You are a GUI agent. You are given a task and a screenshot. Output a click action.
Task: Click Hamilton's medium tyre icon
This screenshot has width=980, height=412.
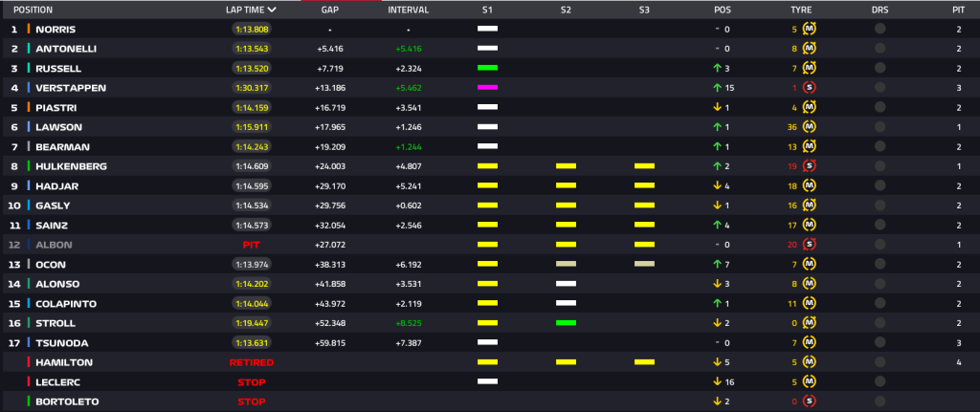click(x=810, y=362)
